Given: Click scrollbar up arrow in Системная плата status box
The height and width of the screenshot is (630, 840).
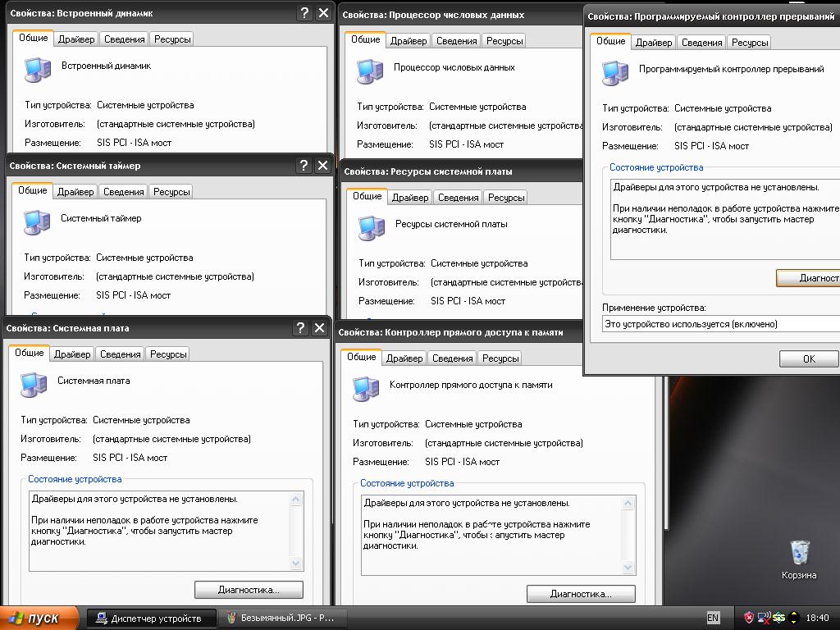Looking at the screenshot, I should tap(295, 500).
